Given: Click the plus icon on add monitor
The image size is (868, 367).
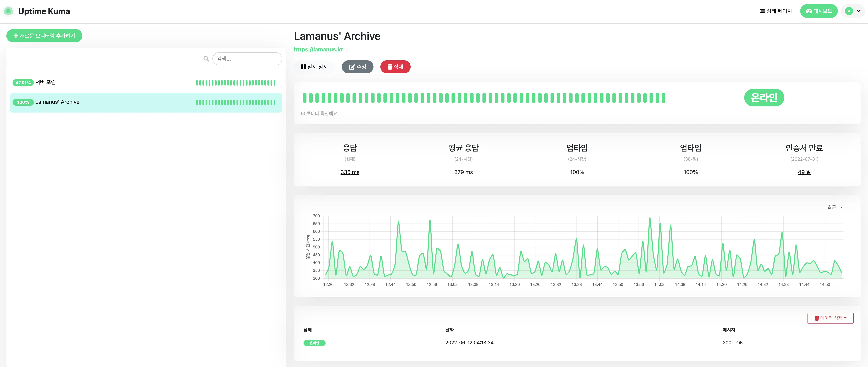Looking at the screenshot, I should click(x=15, y=36).
